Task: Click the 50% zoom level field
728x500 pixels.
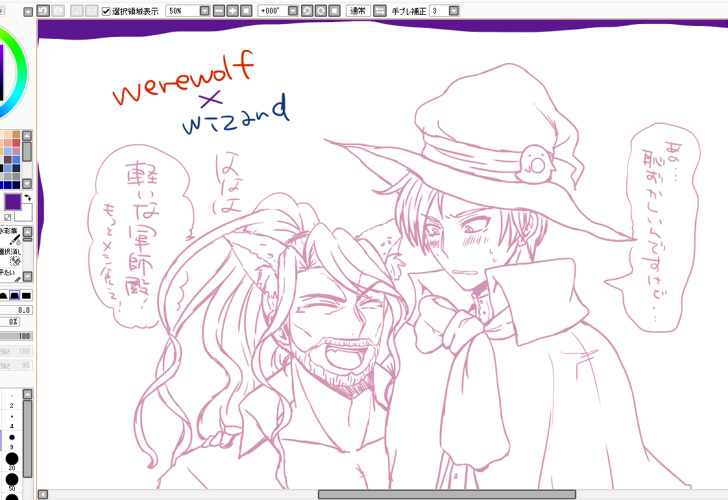Action: [182, 11]
